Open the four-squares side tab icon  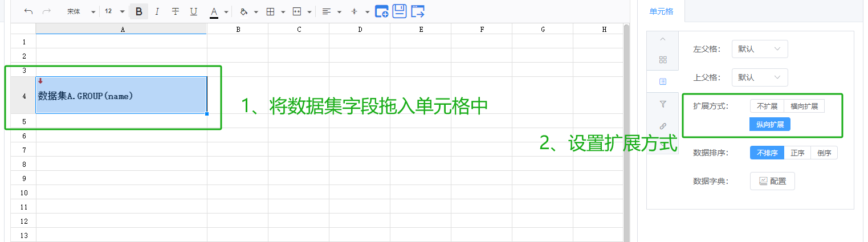tap(662, 60)
